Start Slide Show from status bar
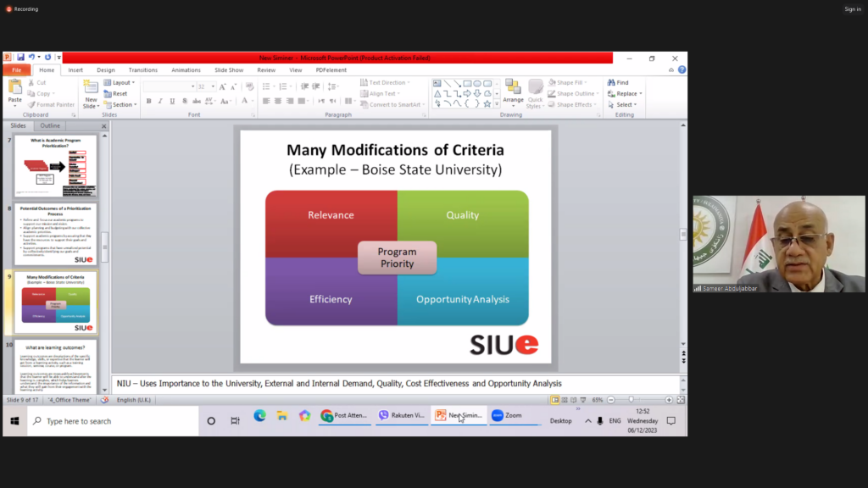 click(x=583, y=400)
